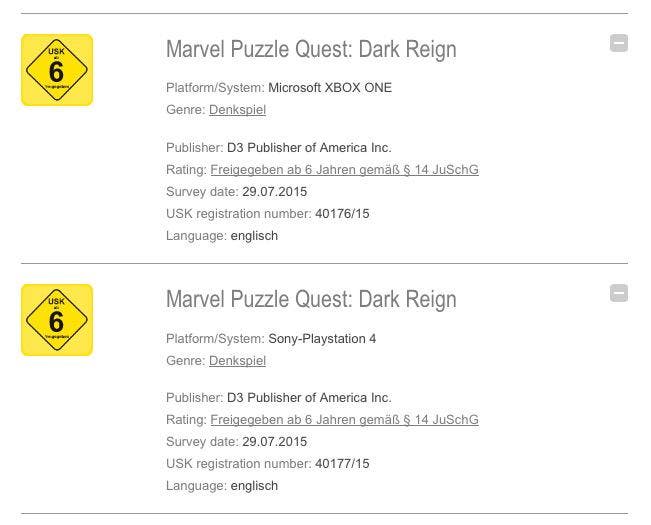Click the USK 6 badge for Xbox One entry
The width and height of the screenshot is (651, 525).
point(57,70)
